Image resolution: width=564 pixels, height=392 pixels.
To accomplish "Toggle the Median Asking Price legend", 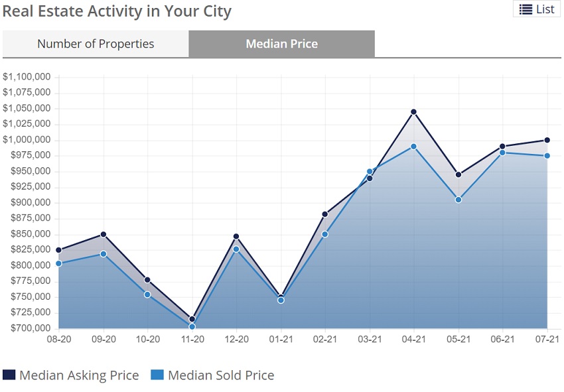I will click(79, 375).
